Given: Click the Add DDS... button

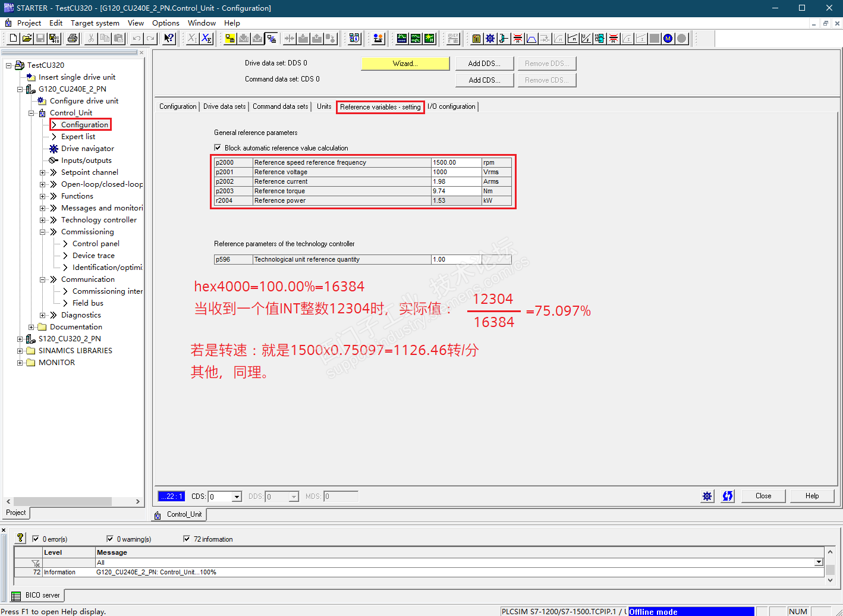Looking at the screenshot, I should tap(485, 64).
